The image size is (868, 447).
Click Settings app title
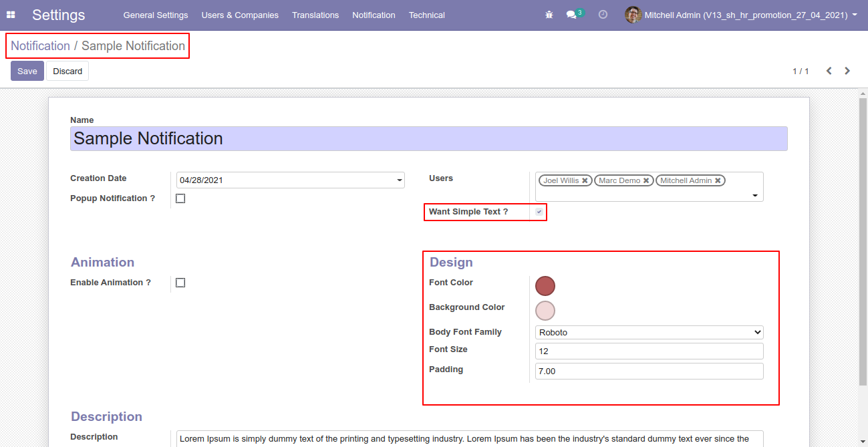point(59,15)
